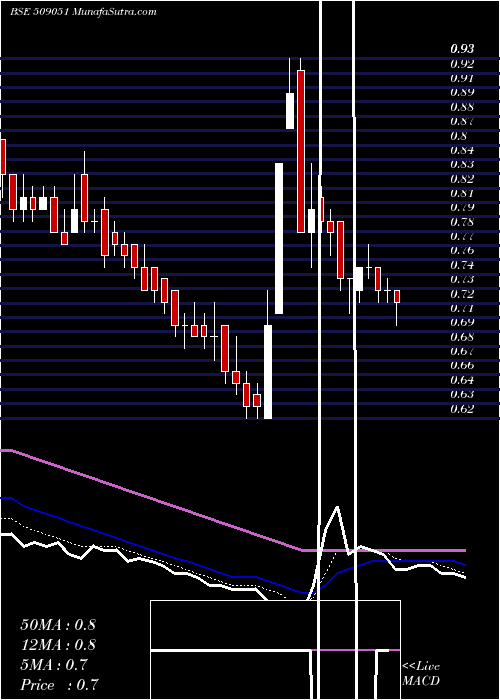
Task: Click the 0.62 price axis label
Action: [x=462, y=408]
